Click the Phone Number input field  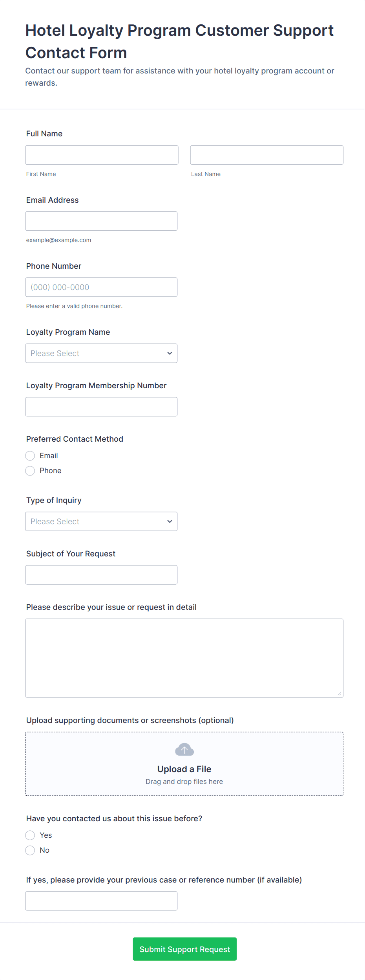[101, 287]
